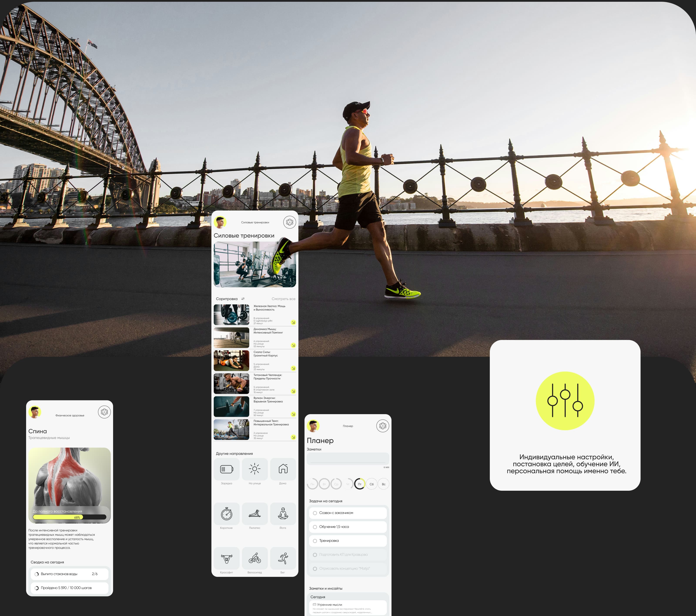The height and width of the screenshot is (616, 696).
Task: Switch to the Сб day circle
Action: (x=371, y=484)
